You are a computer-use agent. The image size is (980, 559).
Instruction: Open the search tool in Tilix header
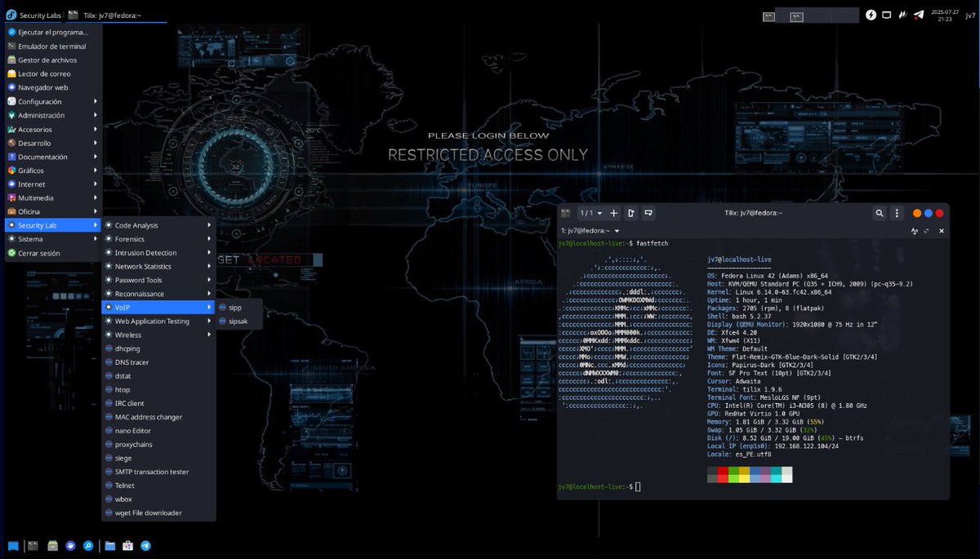pos(880,213)
